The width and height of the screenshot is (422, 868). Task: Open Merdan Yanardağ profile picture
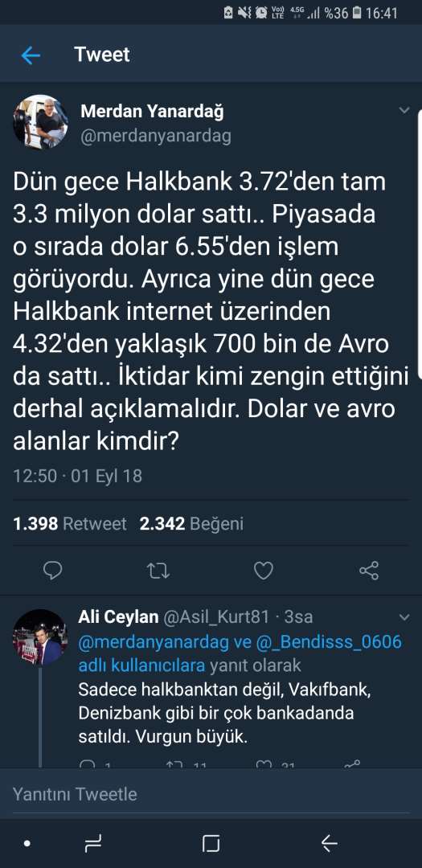(x=40, y=122)
